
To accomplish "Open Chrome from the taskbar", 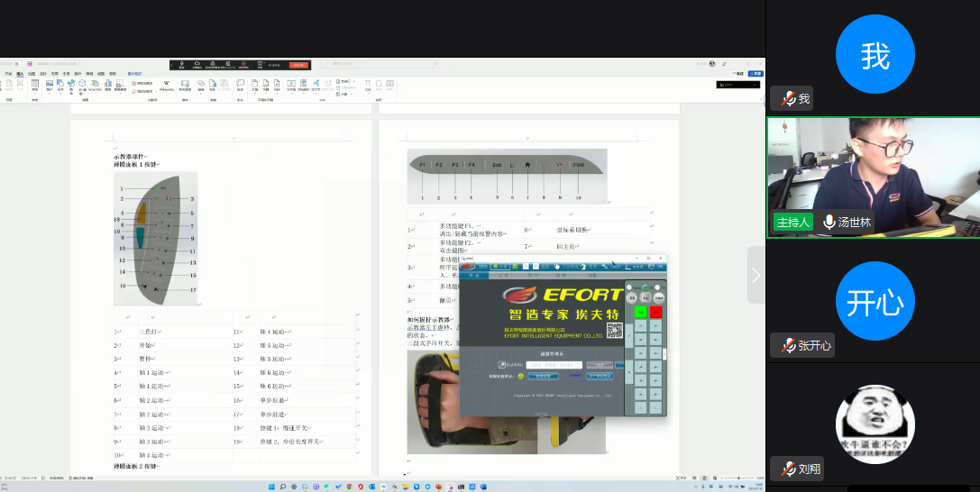I will [350, 487].
